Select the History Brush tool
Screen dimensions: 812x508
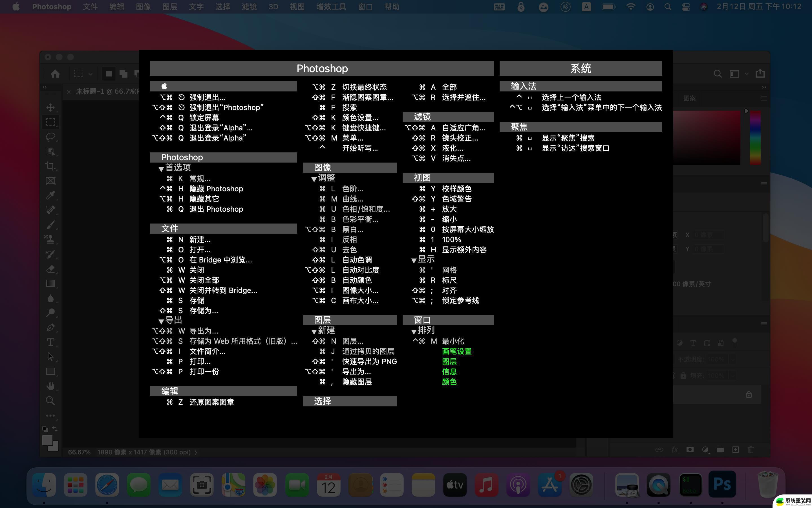(x=50, y=254)
